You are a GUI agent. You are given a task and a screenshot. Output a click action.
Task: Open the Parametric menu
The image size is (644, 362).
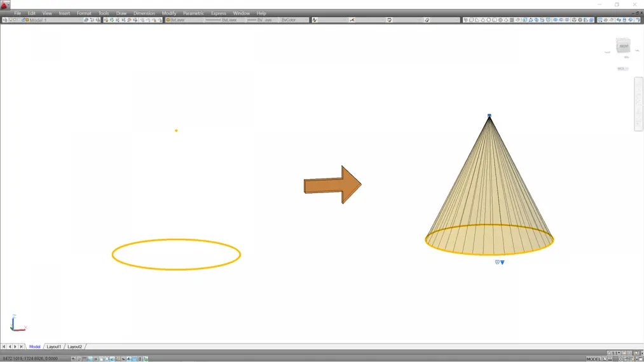pos(193,13)
